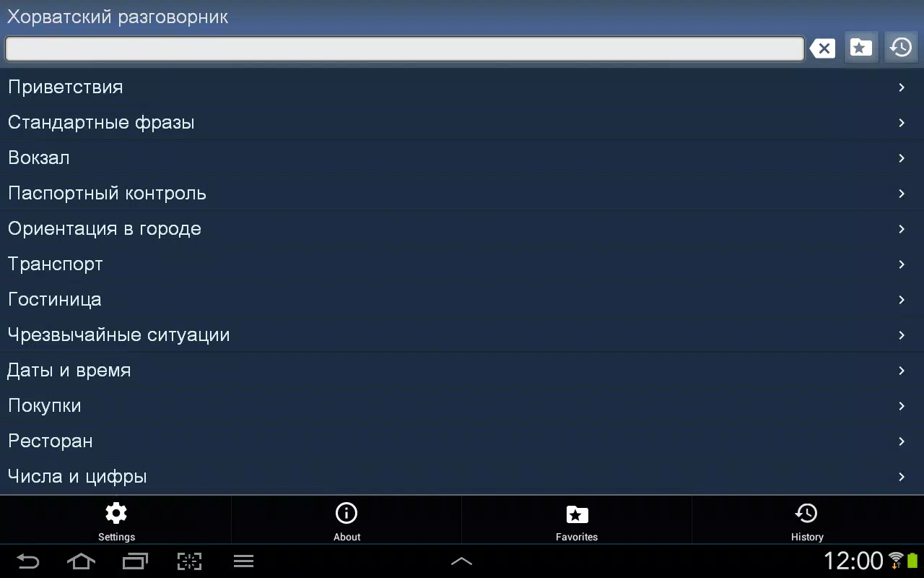Clear the search field with the backspace icon
This screenshot has width=924, height=578.
822,48
